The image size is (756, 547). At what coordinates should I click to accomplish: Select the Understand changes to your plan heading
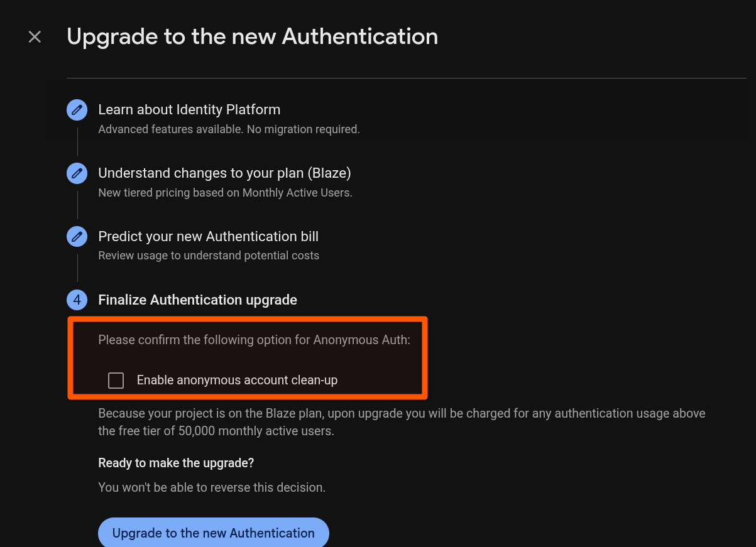(x=224, y=173)
